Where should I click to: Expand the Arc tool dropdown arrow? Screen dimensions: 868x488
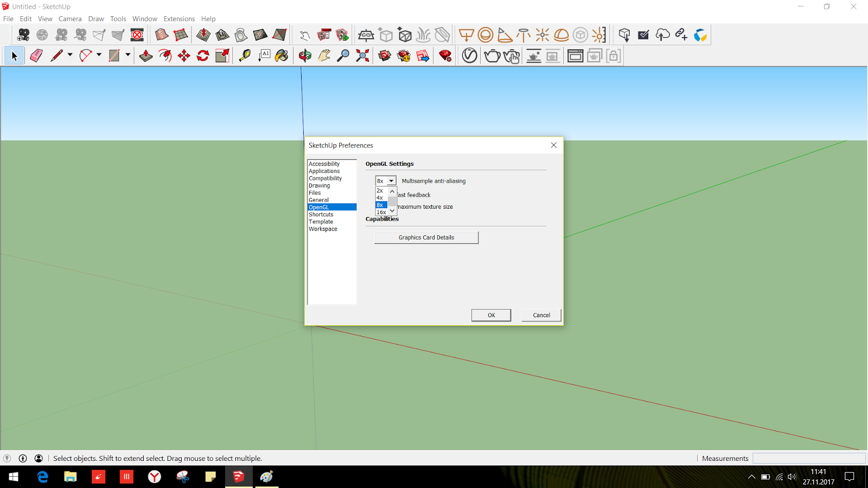[x=99, y=55]
